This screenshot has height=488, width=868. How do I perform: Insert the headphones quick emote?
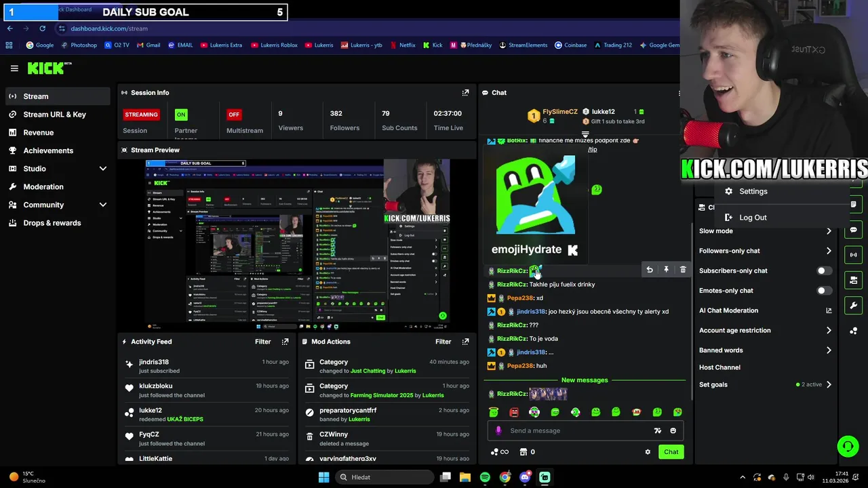tap(534, 412)
